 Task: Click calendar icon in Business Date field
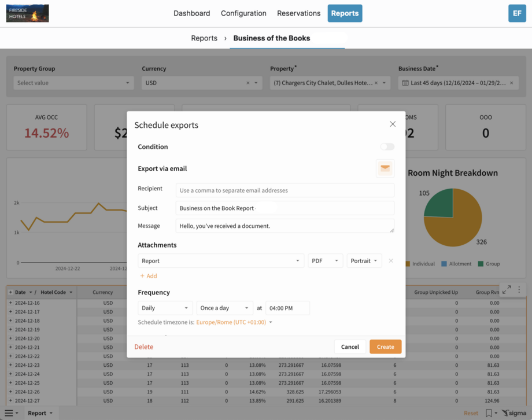coord(405,83)
